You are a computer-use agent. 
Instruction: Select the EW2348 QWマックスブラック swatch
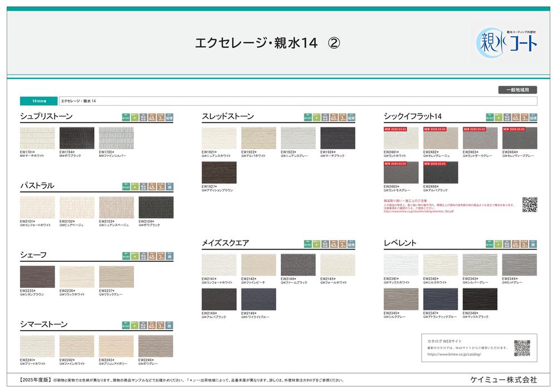(x=480, y=300)
